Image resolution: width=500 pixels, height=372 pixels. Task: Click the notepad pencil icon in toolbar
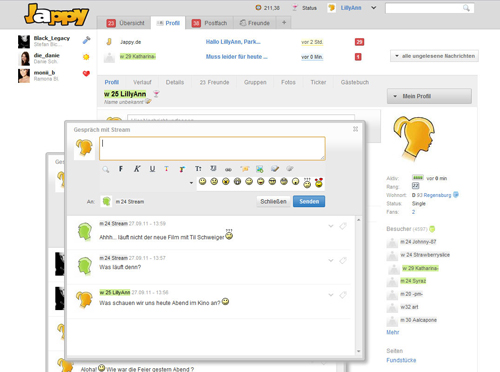coord(275,169)
